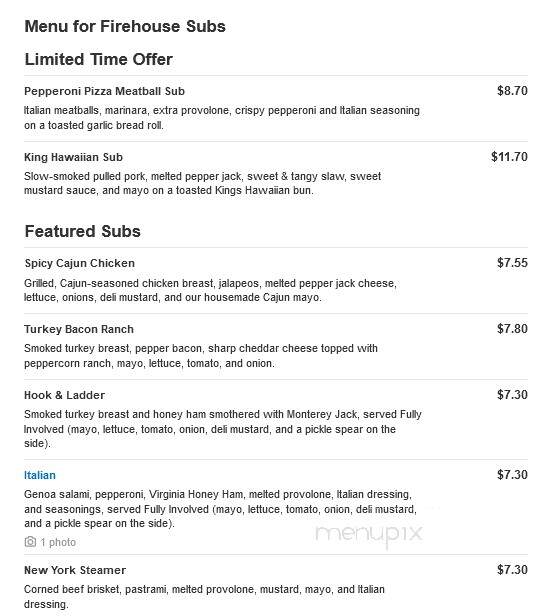Click the menupix watermark logo
The height and width of the screenshot is (616, 548).
pos(369,535)
